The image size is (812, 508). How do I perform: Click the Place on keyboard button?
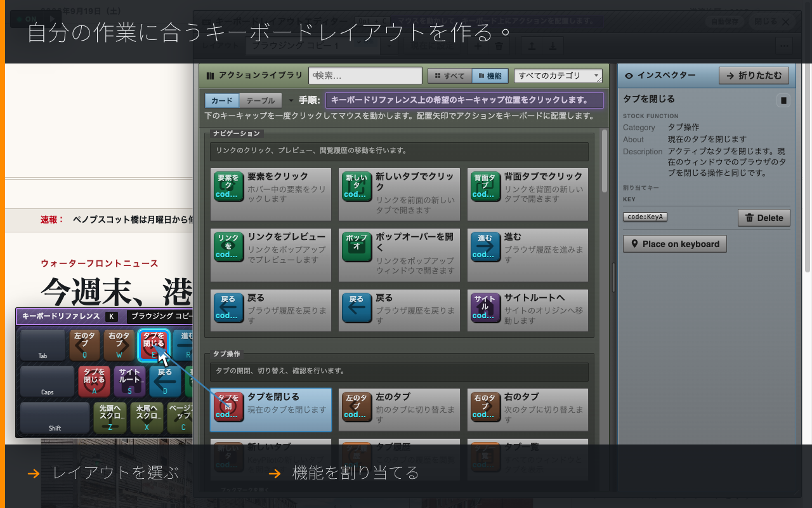coord(675,244)
